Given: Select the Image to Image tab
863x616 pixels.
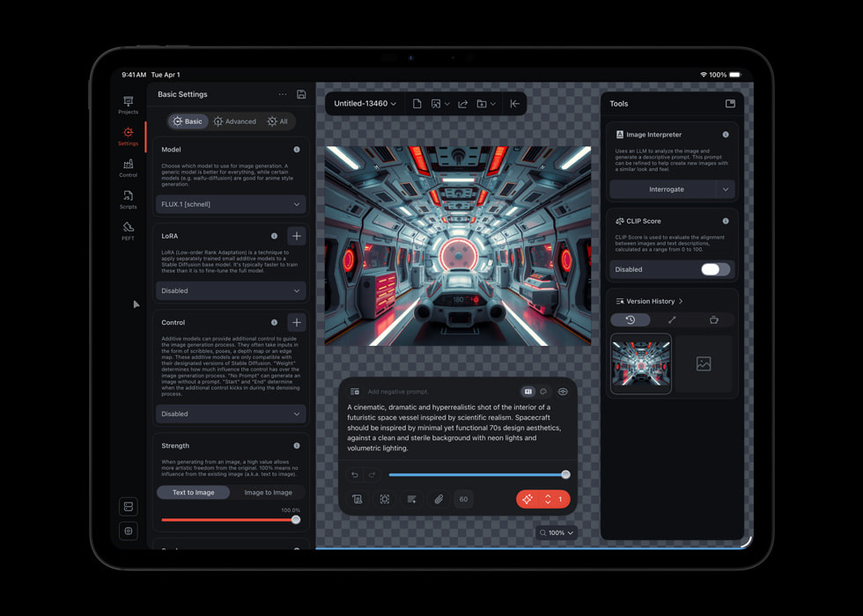Looking at the screenshot, I should coord(269,492).
